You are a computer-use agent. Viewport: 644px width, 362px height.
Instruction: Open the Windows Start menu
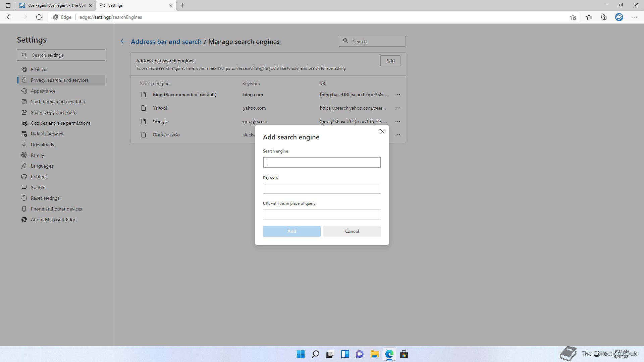[x=301, y=354]
